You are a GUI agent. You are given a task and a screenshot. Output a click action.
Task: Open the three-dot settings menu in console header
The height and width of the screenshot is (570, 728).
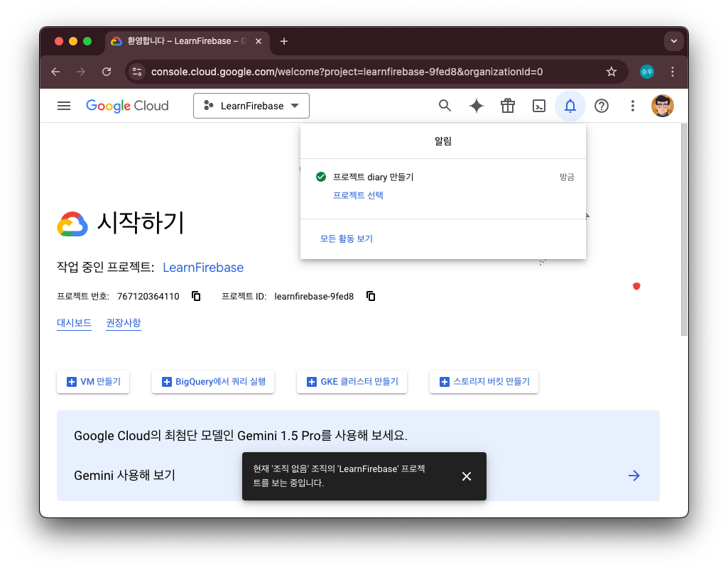pos(632,106)
